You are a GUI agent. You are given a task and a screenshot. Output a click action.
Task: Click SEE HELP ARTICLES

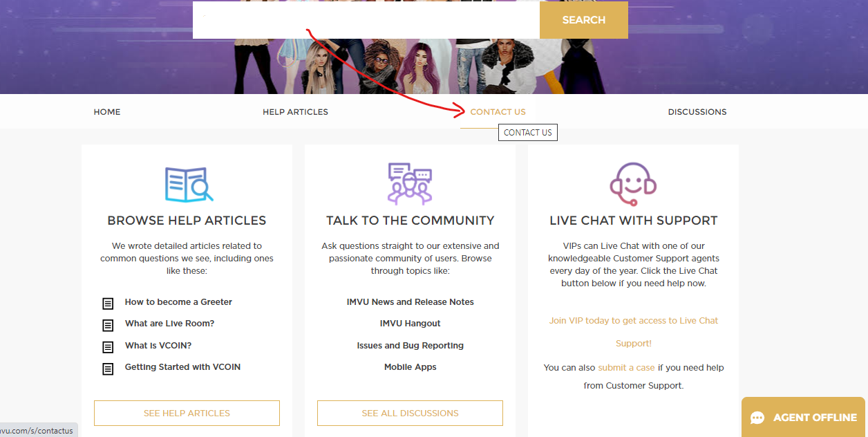tap(187, 413)
